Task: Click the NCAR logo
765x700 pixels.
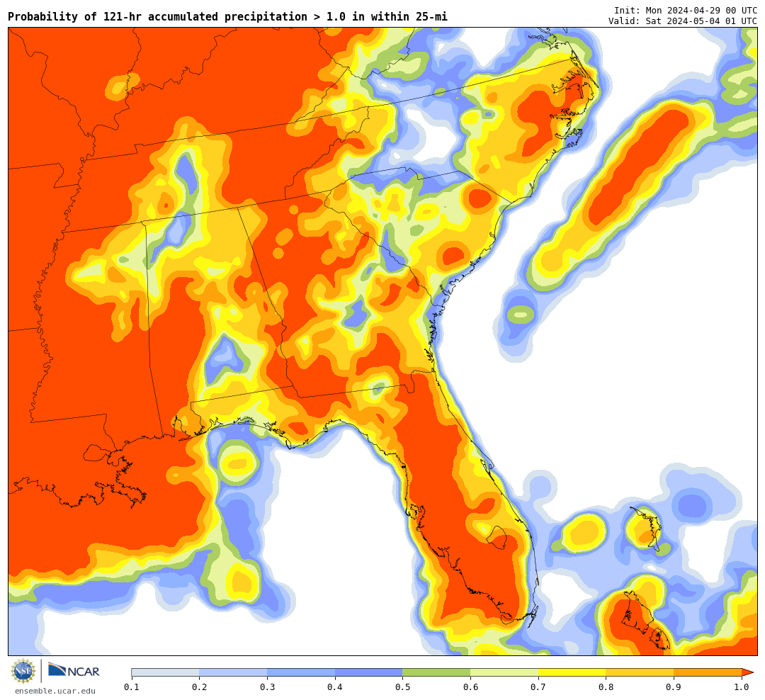Action: pyautogui.click(x=74, y=671)
